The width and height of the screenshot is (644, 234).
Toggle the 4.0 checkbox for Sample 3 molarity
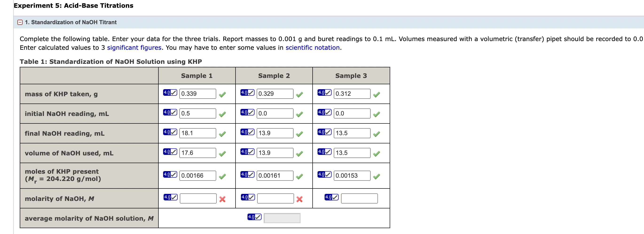pos(331,197)
